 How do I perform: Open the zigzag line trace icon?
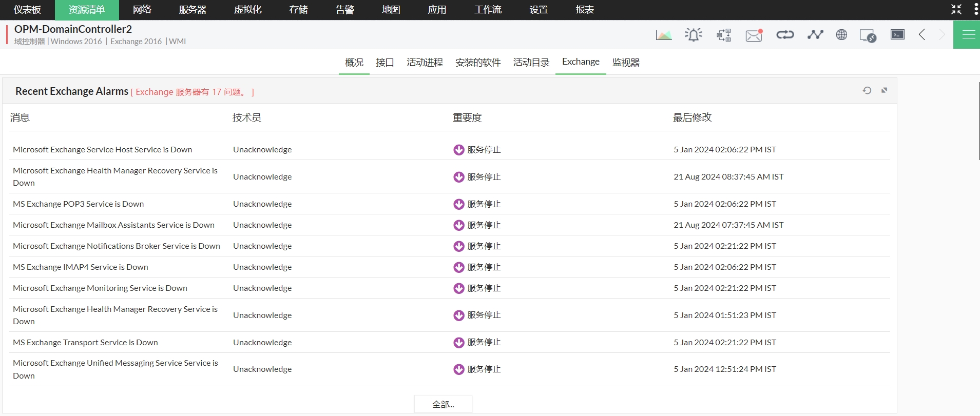click(815, 35)
